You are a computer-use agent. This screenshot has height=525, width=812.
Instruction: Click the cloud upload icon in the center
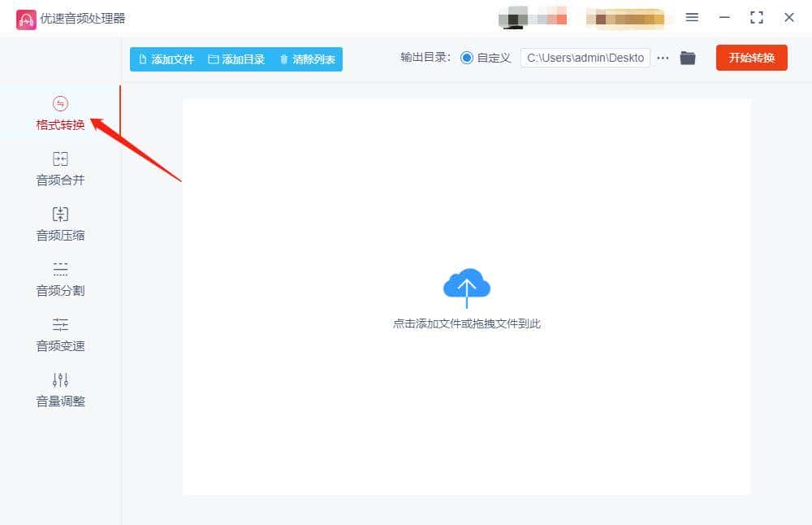pos(466,286)
